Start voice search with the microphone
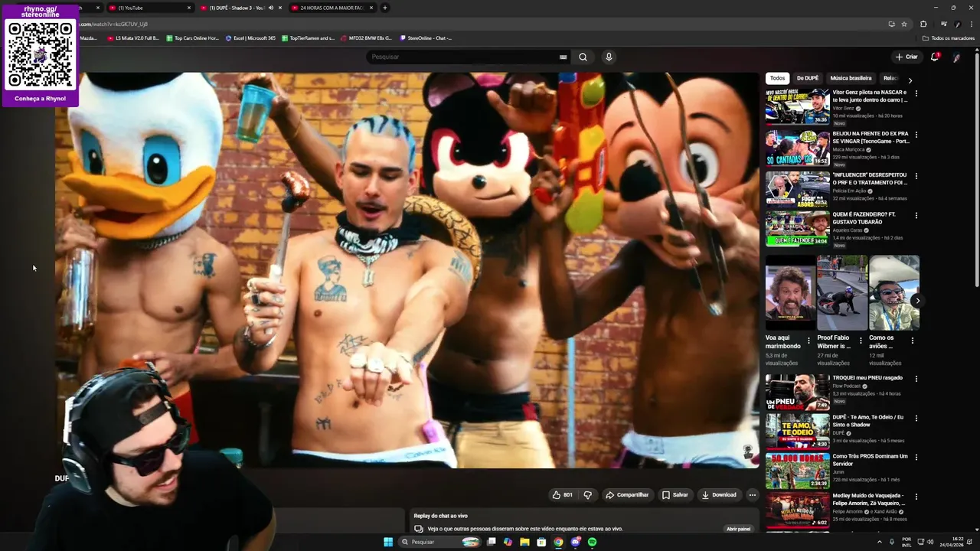 coord(609,57)
